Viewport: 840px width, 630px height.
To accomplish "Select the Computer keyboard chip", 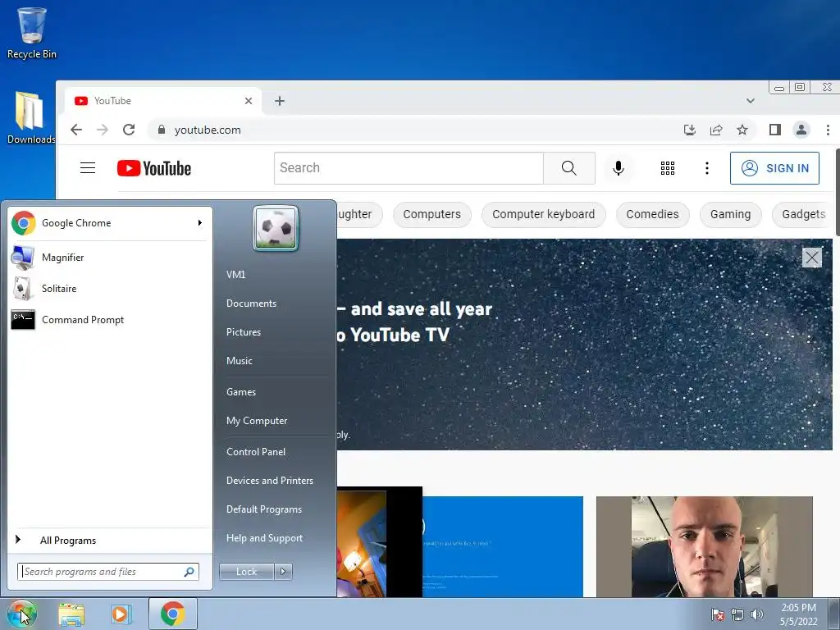I will [x=543, y=214].
